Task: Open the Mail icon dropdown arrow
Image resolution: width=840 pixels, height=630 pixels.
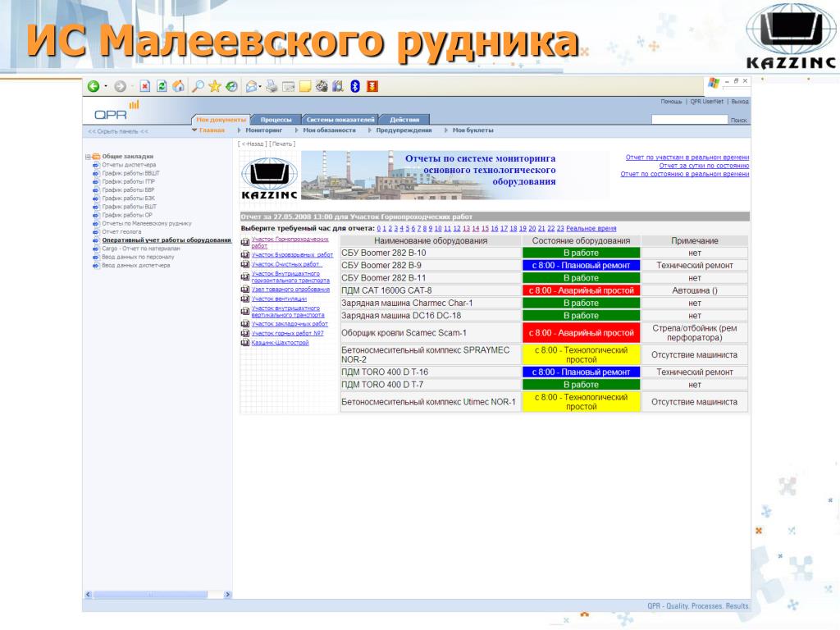Action: 260,86
